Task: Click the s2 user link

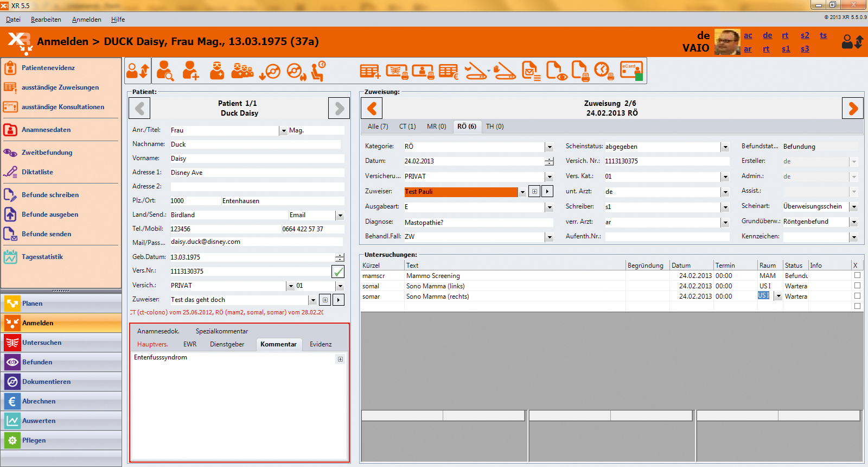Action: click(x=805, y=35)
